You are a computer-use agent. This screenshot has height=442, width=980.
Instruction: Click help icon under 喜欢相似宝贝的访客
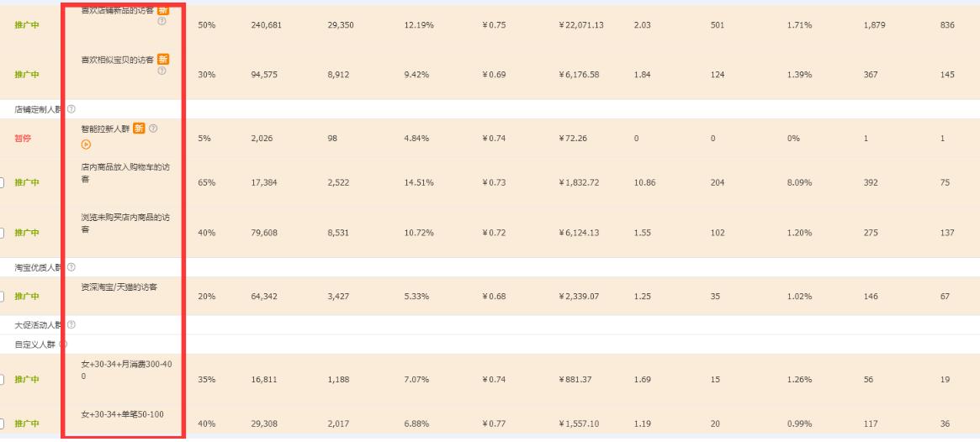coord(161,70)
